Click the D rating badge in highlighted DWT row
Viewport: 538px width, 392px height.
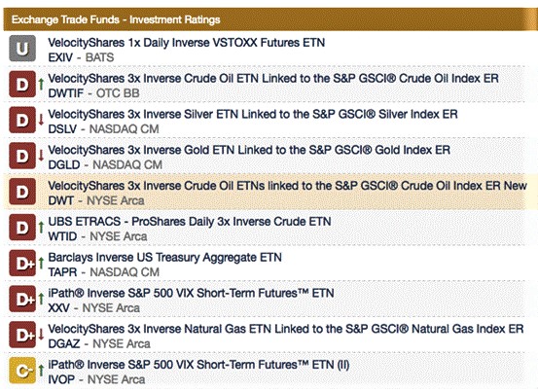tap(22, 192)
